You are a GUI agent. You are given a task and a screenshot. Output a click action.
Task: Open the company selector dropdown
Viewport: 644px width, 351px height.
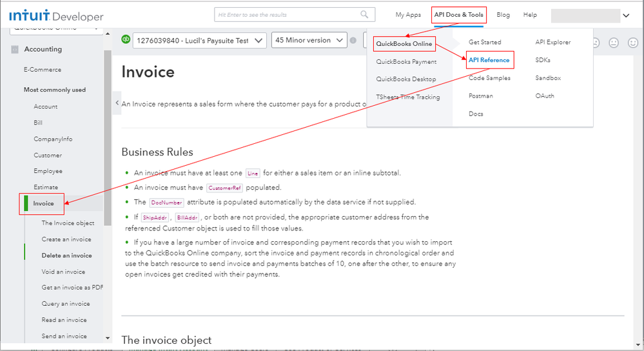point(200,40)
